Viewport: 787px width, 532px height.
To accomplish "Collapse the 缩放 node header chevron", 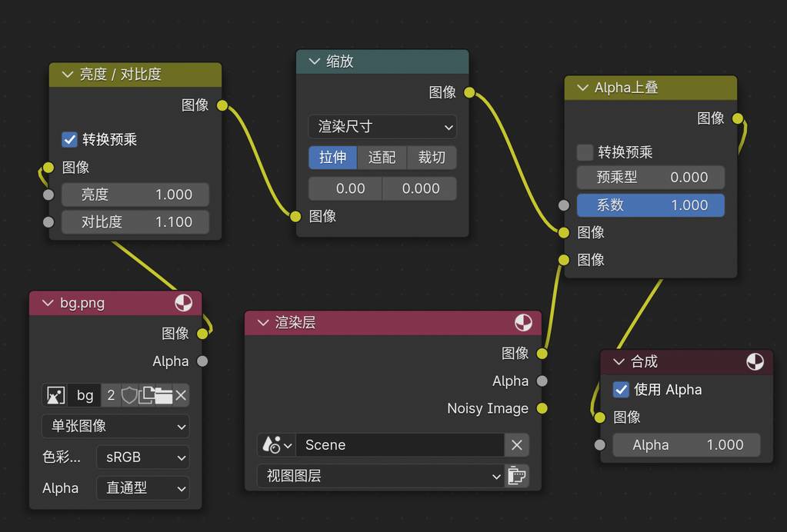I will pyautogui.click(x=314, y=62).
